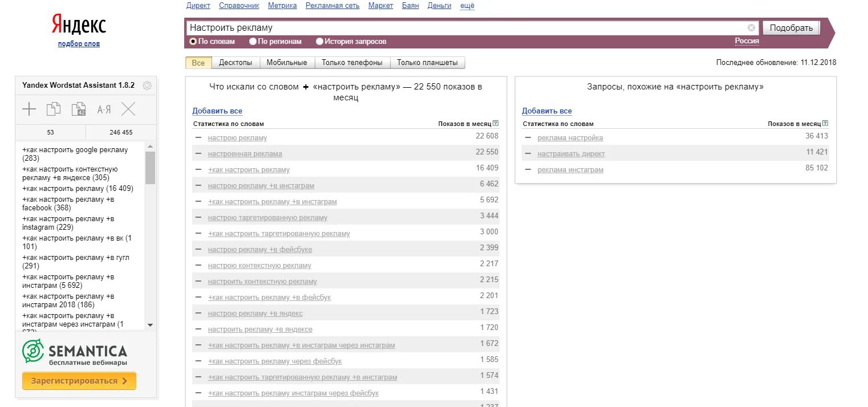Screen dimensions: 868x407
Task: Open '+как настроить рекламу через фейсбук' link
Action: tap(275, 361)
